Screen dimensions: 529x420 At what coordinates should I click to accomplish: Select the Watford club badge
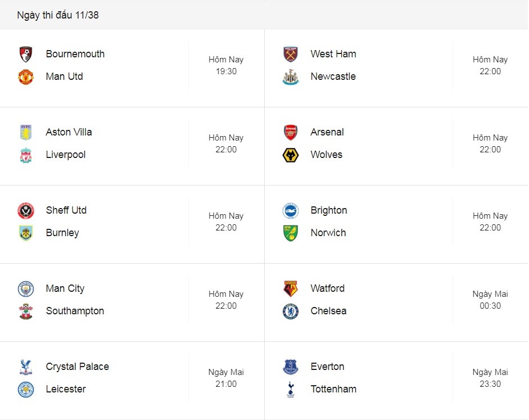point(291,289)
